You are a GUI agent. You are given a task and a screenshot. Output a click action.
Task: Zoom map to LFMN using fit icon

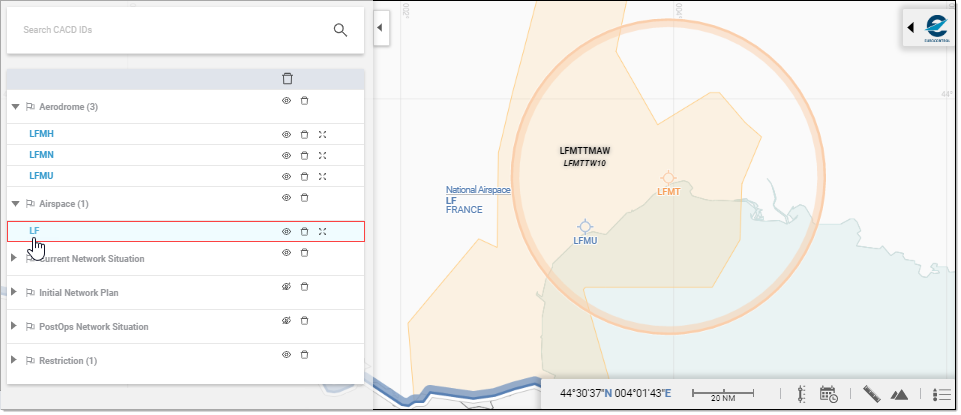click(x=322, y=155)
